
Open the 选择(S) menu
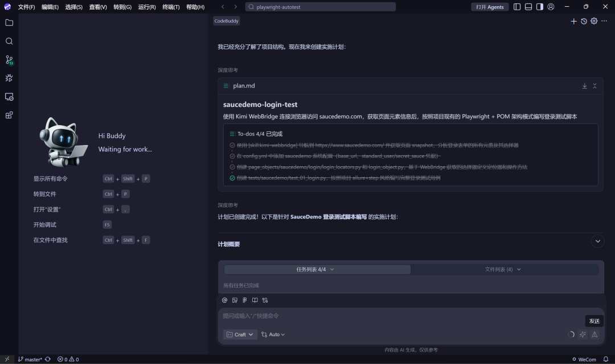73,7
